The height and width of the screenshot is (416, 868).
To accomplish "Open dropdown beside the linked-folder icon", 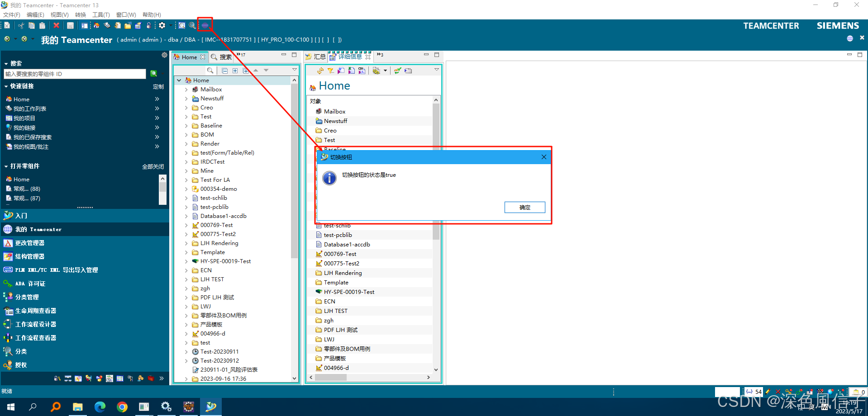I will coord(385,71).
